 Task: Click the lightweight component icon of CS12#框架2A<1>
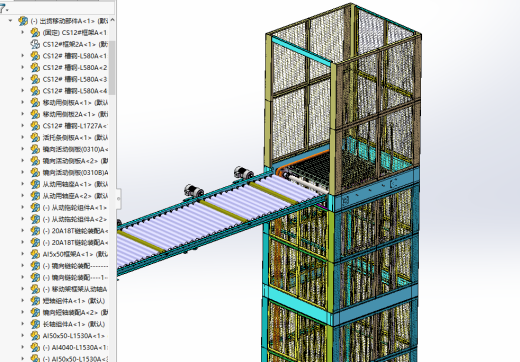click(35, 44)
